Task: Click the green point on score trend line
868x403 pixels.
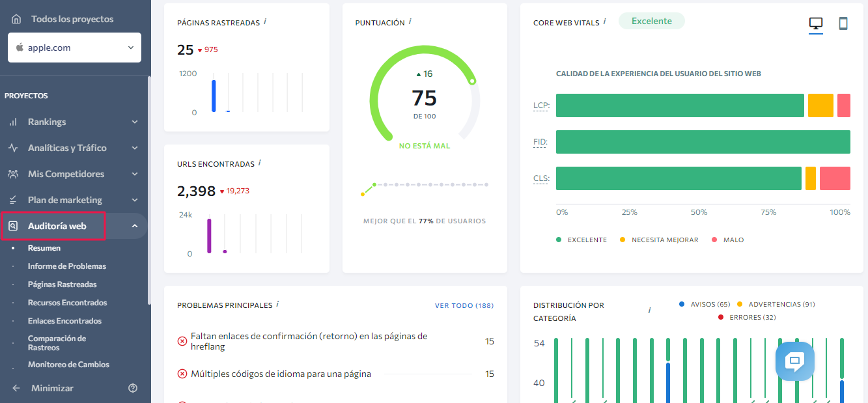Action: 374,184
